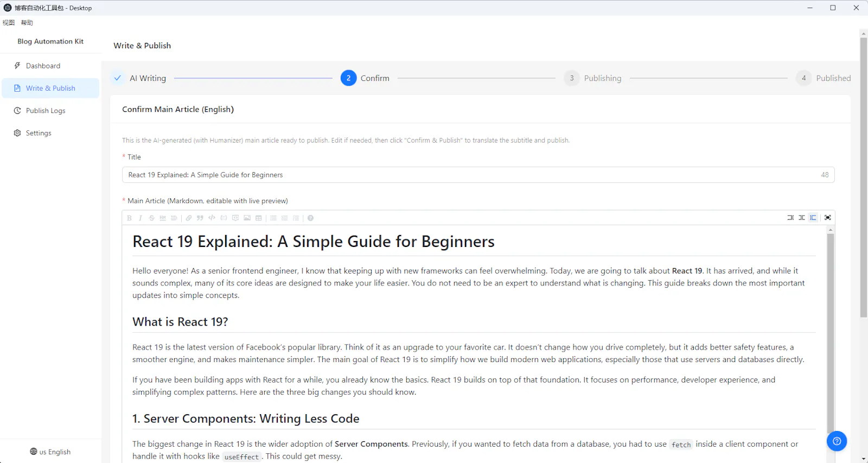Insert an image from the editor toolbar
The height and width of the screenshot is (463, 868).
[247, 218]
